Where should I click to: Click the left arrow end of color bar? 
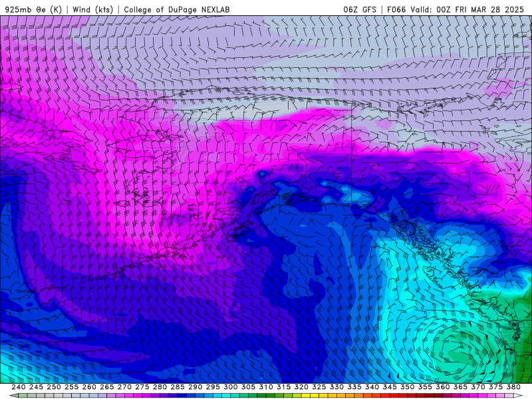point(13,395)
